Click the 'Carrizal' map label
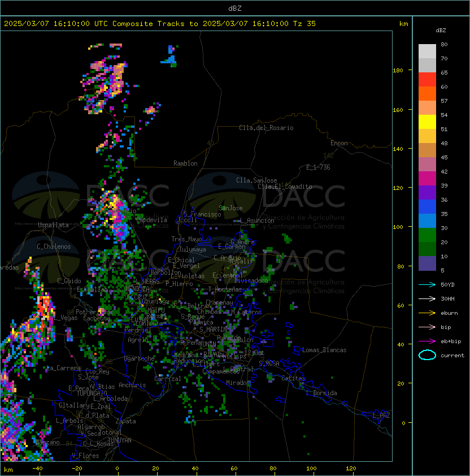470x476 pixels. [168, 379]
